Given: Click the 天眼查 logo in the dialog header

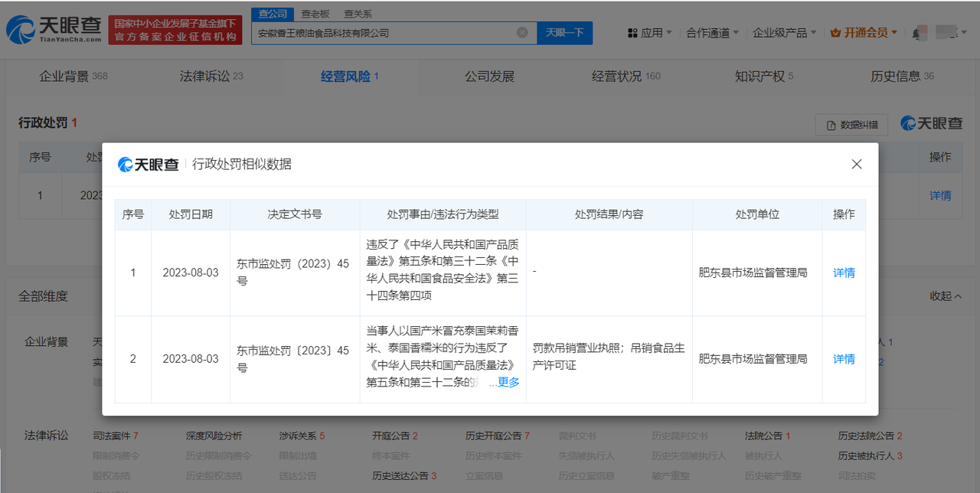Looking at the screenshot, I should click(x=149, y=165).
